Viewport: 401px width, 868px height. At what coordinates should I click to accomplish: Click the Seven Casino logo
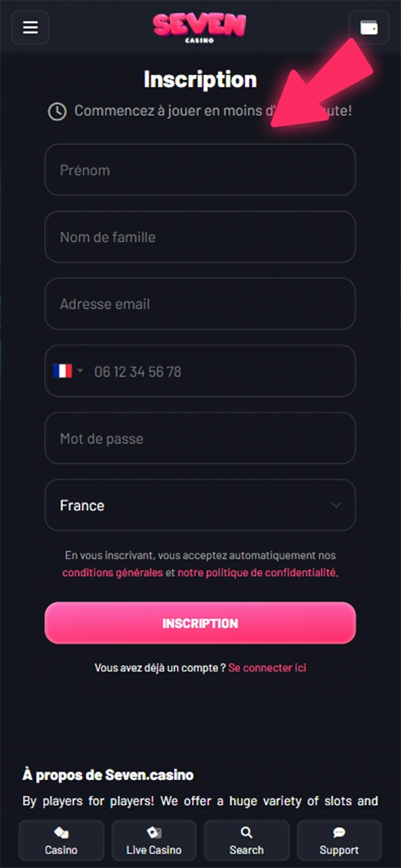pyautogui.click(x=199, y=27)
